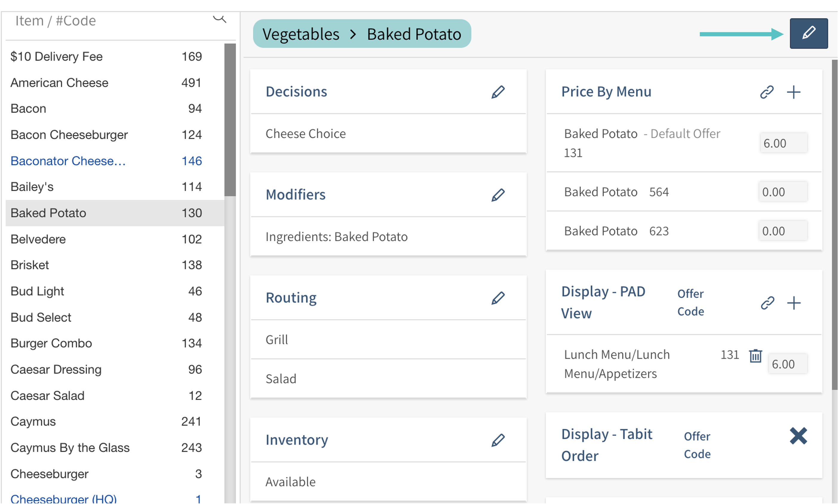The image size is (838, 504).
Task: Click the search magnifier icon
Action: click(220, 19)
